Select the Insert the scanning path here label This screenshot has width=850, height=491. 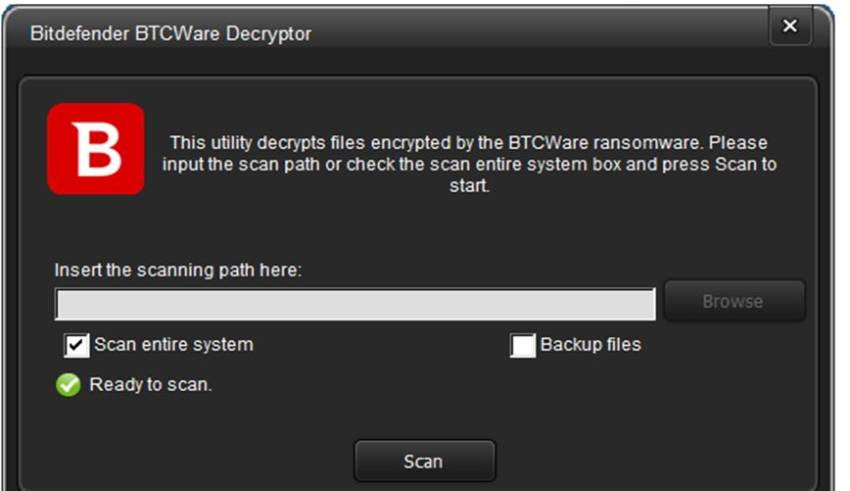coord(178,270)
